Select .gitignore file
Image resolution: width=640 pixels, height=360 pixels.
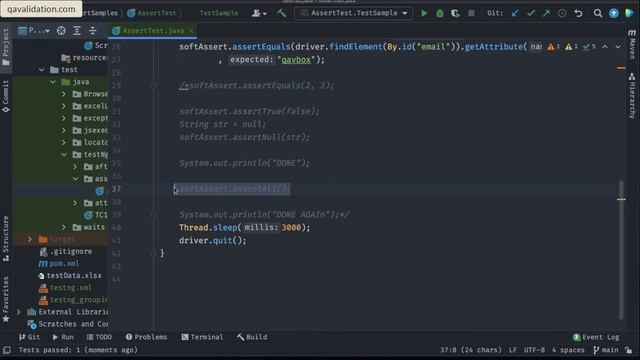[66, 251]
